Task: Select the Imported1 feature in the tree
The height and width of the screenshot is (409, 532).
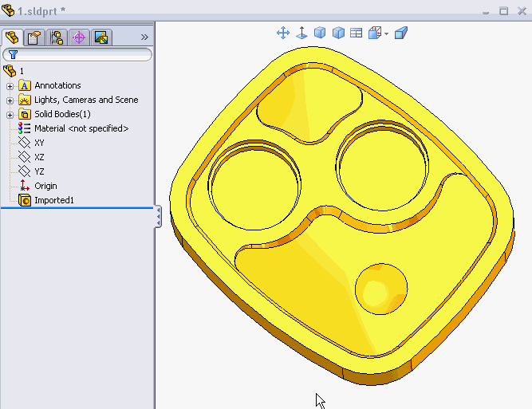Action: coord(53,200)
